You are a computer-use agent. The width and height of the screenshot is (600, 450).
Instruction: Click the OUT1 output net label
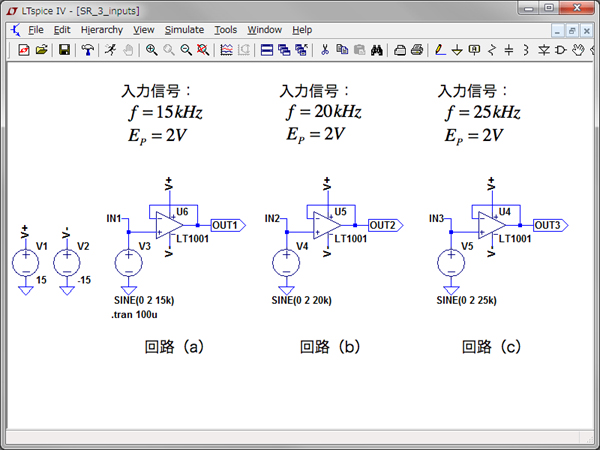(225, 225)
